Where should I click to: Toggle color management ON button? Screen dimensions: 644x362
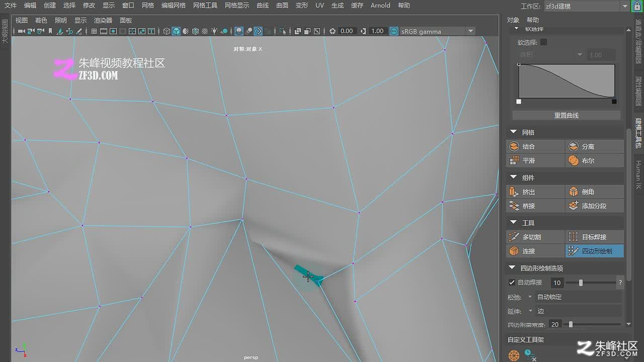tap(394, 31)
